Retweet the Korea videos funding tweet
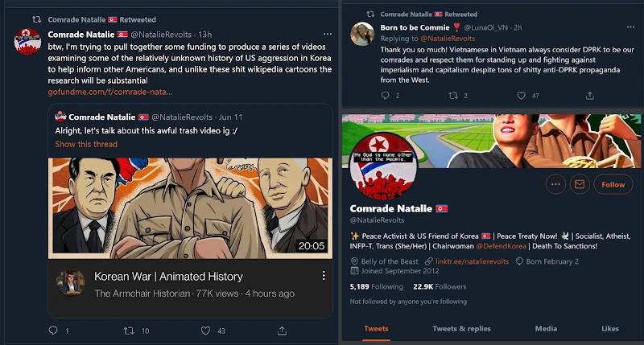The image size is (644, 345). (129, 331)
